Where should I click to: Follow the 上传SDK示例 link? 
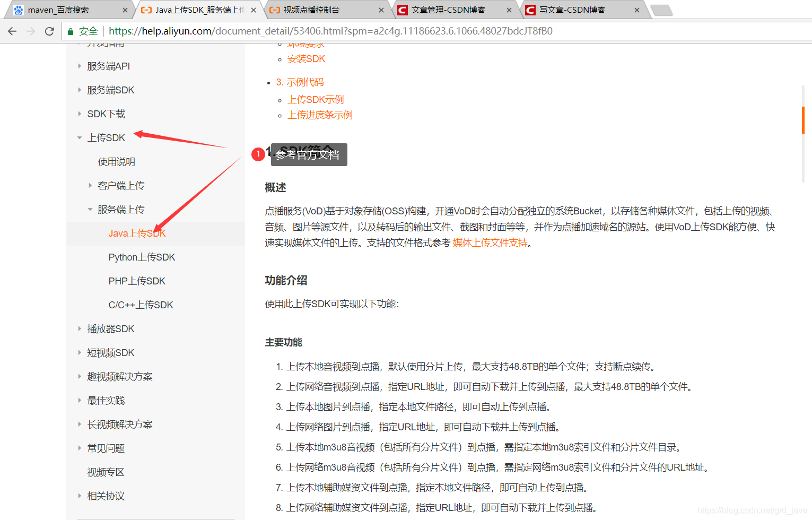pyautogui.click(x=316, y=100)
